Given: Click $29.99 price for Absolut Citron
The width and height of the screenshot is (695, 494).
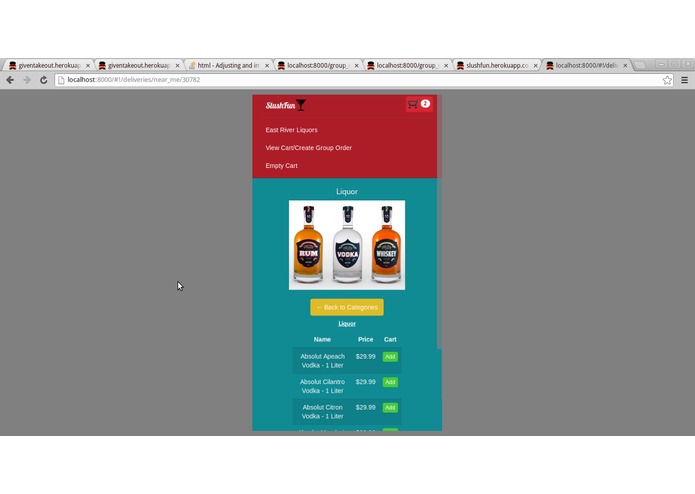Looking at the screenshot, I should [366, 407].
